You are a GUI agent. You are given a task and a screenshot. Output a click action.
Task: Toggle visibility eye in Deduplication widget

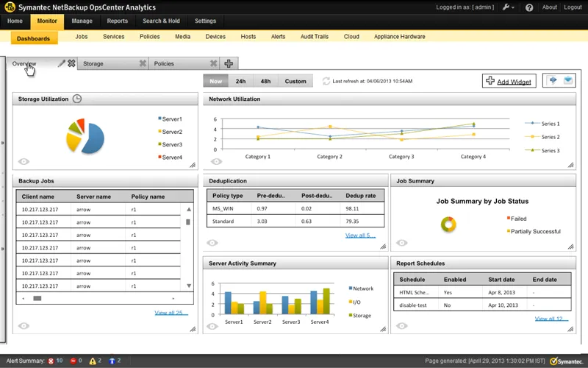(x=212, y=243)
